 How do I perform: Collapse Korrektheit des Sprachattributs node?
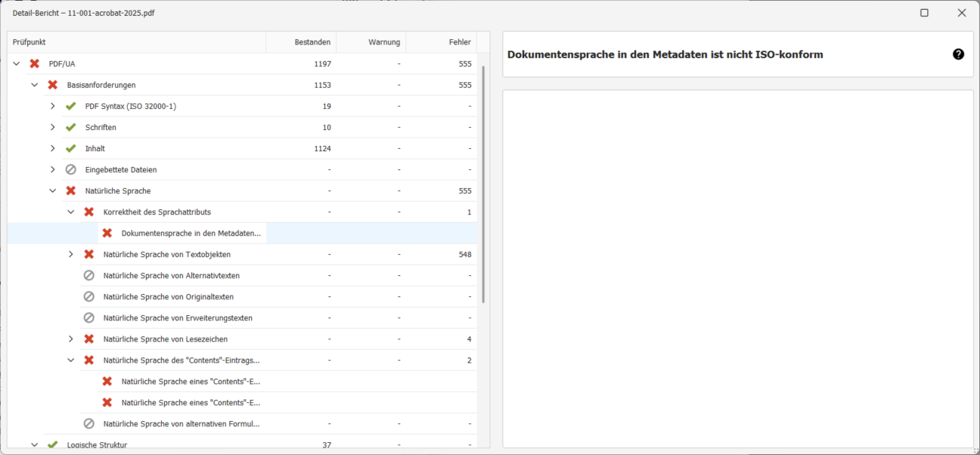[x=71, y=212]
